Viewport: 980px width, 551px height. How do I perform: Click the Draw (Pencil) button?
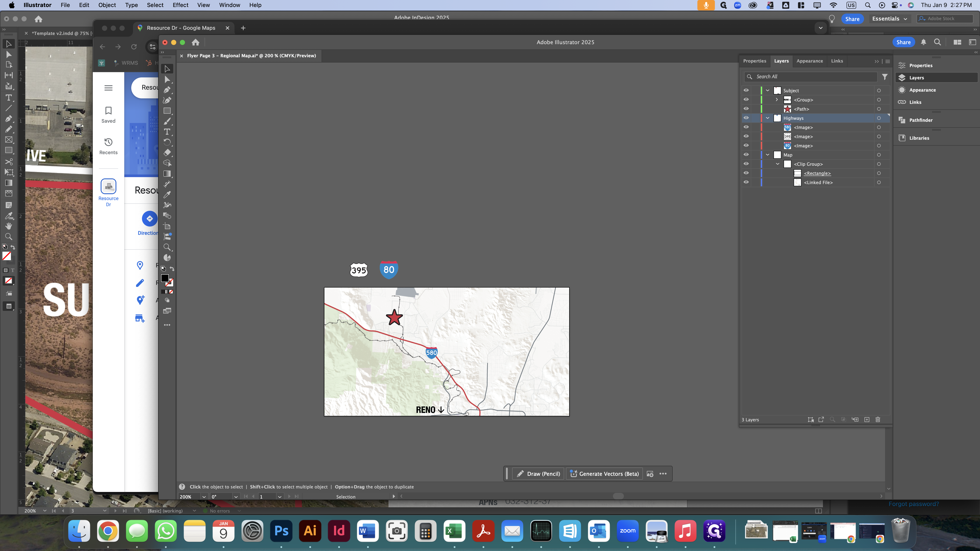[x=538, y=474]
